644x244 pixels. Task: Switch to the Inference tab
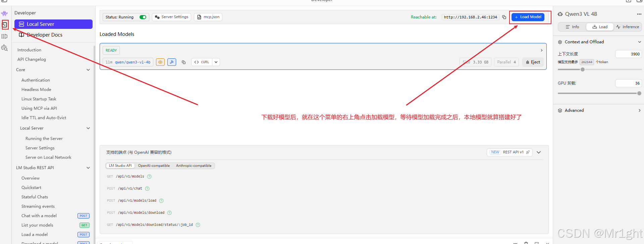pos(628,27)
